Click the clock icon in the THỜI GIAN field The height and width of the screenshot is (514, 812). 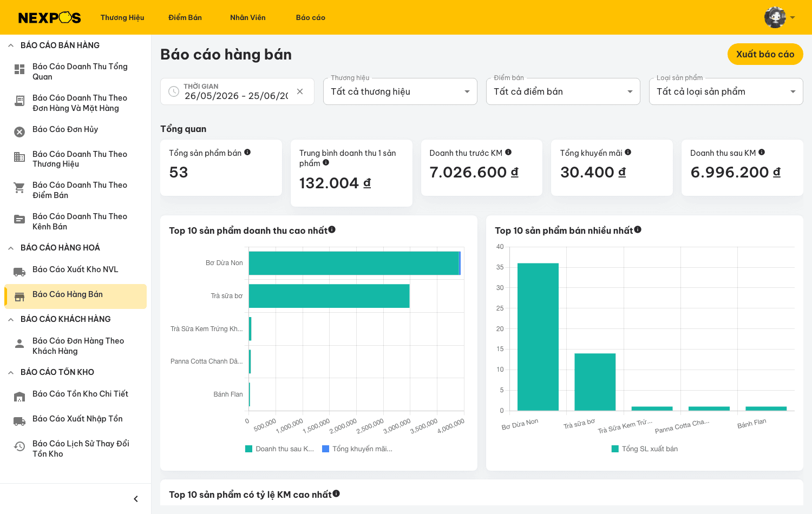tap(174, 91)
